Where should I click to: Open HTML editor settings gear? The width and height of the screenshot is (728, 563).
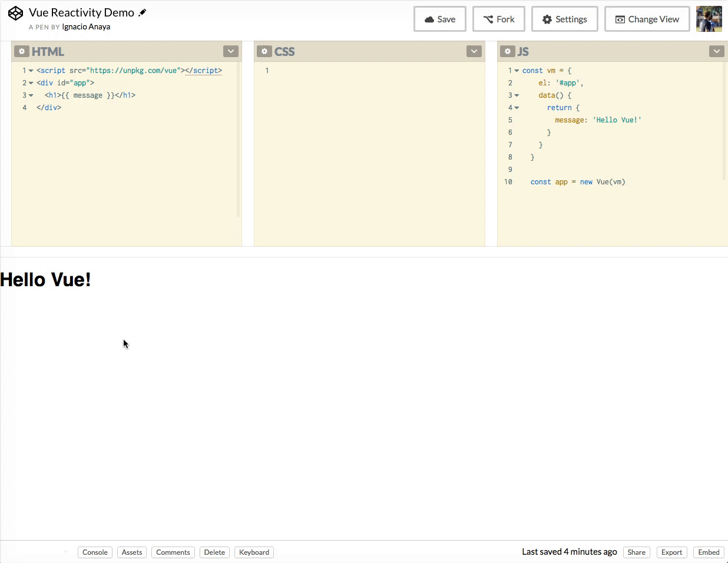[x=22, y=51]
